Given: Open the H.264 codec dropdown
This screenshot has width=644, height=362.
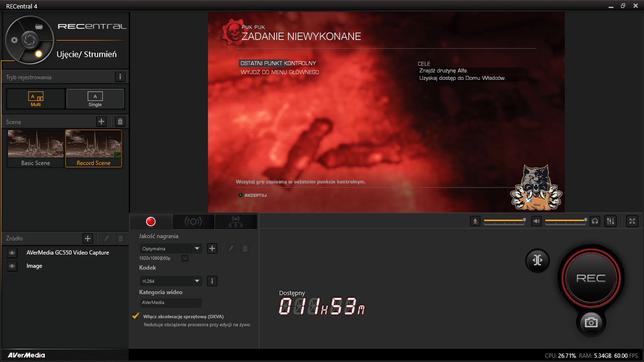Looking at the screenshot, I should coord(171,281).
